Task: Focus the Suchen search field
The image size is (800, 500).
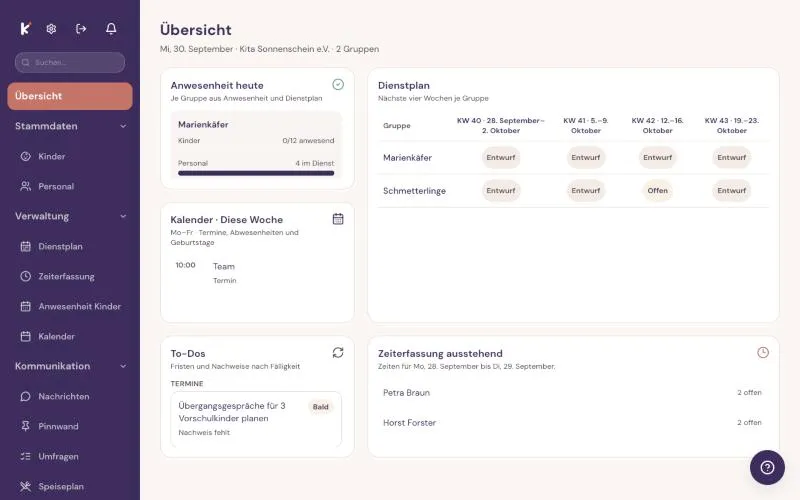Action: [x=70, y=62]
